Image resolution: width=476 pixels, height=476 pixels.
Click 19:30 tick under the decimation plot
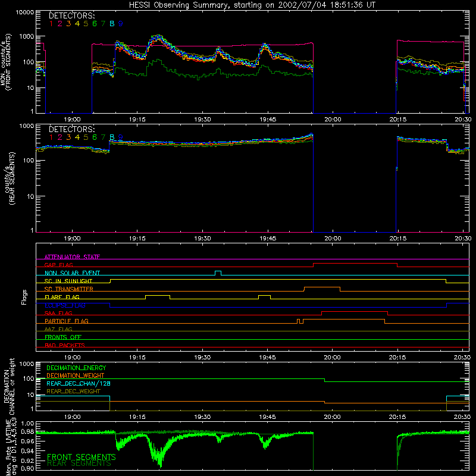point(202,417)
